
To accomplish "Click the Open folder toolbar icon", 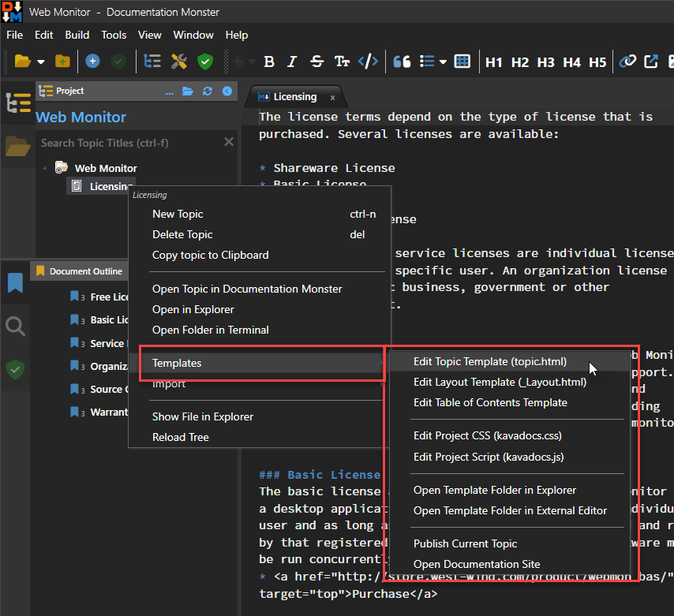I will (22, 62).
